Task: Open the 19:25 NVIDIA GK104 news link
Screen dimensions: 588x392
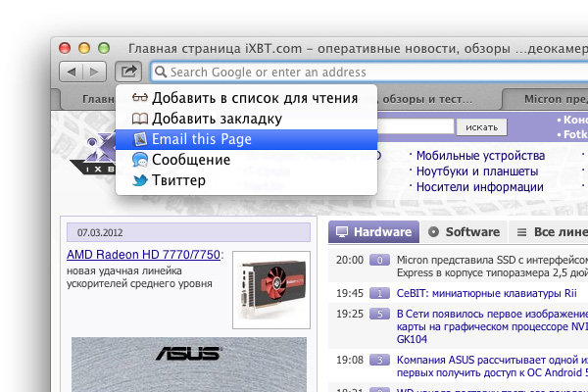Action: [492, 326]
